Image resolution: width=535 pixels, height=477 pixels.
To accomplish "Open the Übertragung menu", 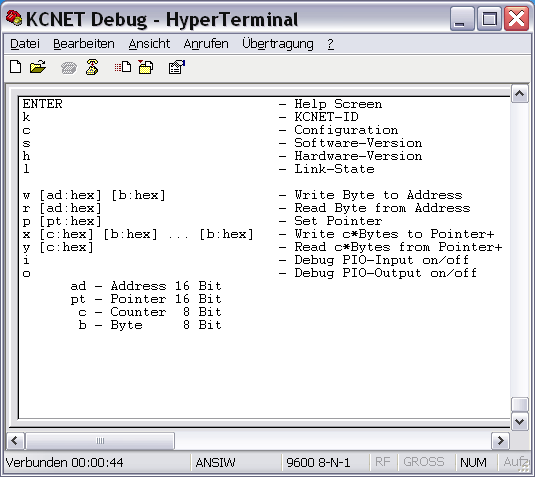I will [x=278, y=44].
